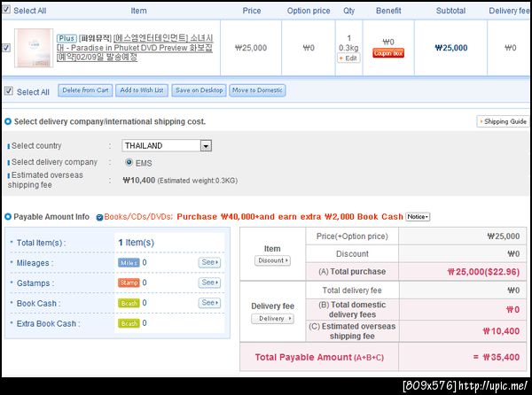
Task: Click the ₩25,000 subtotal value
Action: [451, 48]
